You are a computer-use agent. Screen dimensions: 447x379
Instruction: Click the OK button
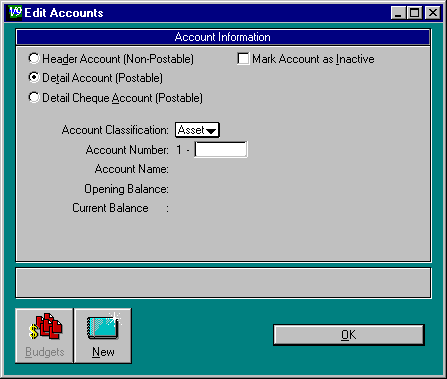[x=349, y=335]
